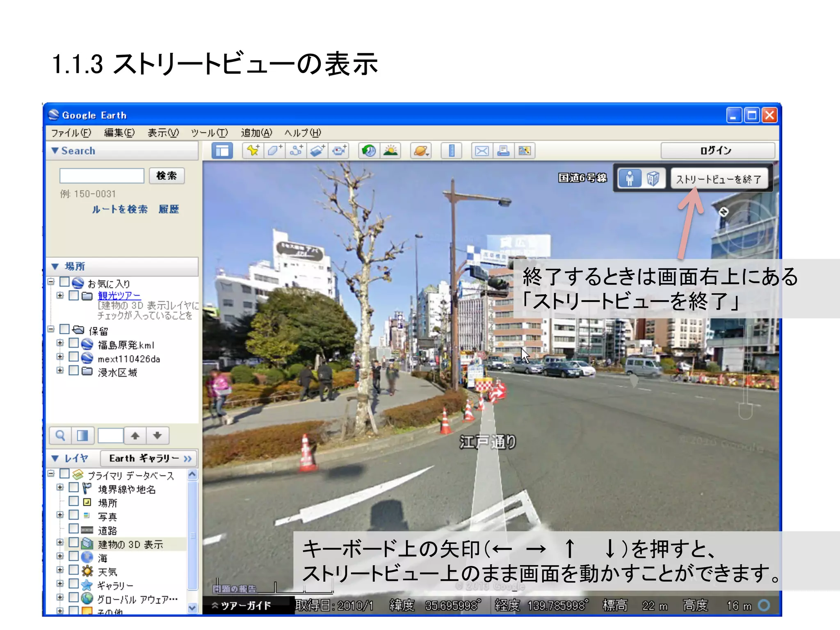Add a placemark with the pushpin icon

[x=253, y=151]
